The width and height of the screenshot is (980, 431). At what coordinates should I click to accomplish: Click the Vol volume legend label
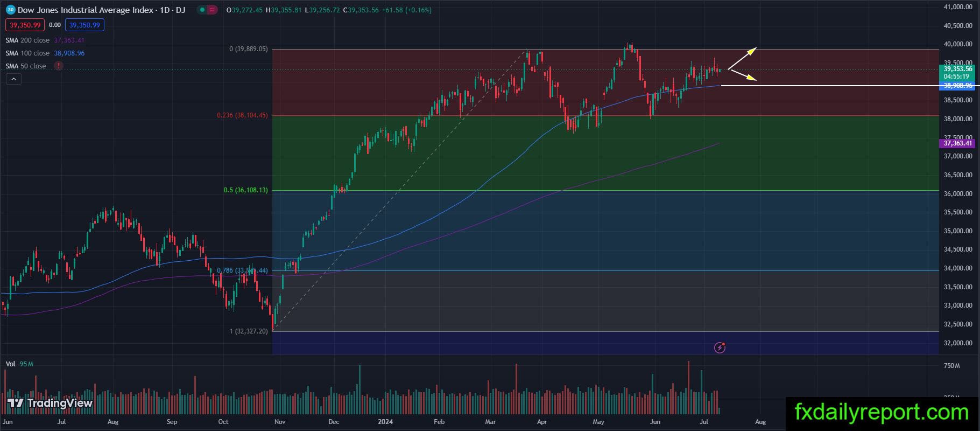click(x=10, y=364)
